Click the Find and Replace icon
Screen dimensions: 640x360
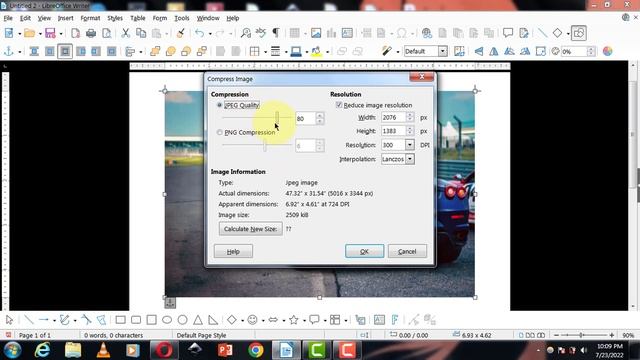(245, 33)
